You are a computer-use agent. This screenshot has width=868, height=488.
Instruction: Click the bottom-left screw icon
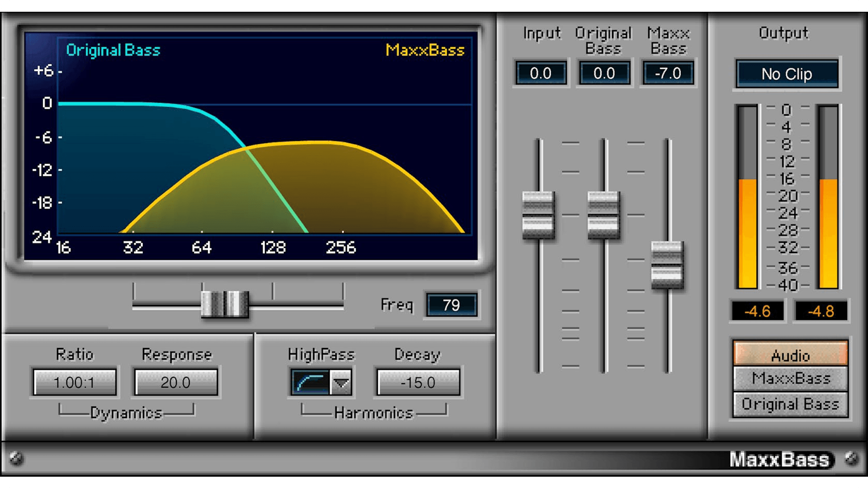coord(17,458)
